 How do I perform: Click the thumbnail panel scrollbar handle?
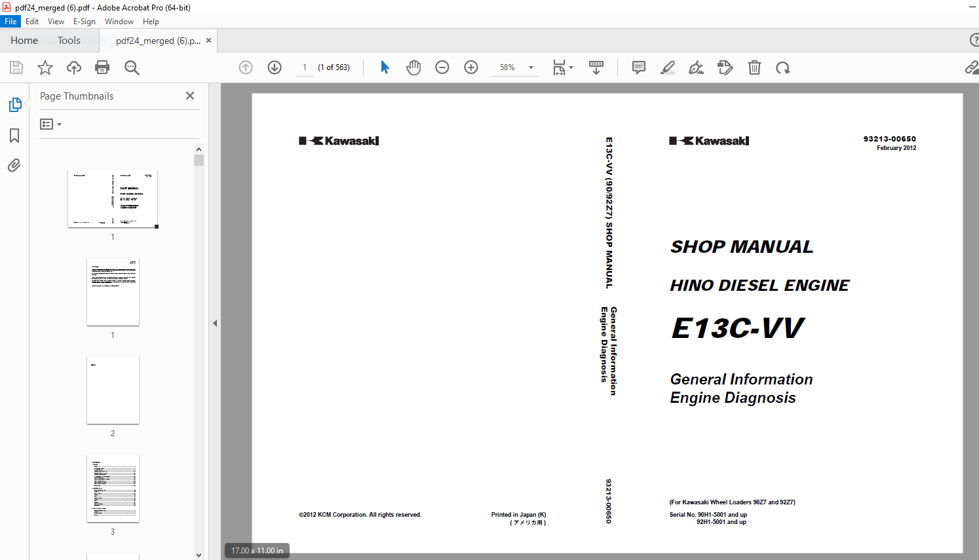click(199, 160)
